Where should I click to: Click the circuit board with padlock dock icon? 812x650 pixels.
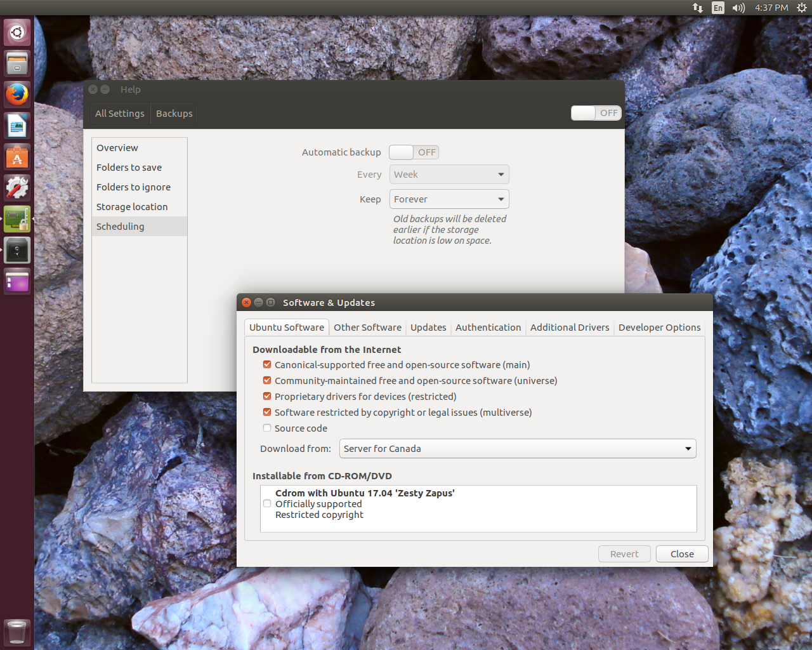click(x=17, y=219)
